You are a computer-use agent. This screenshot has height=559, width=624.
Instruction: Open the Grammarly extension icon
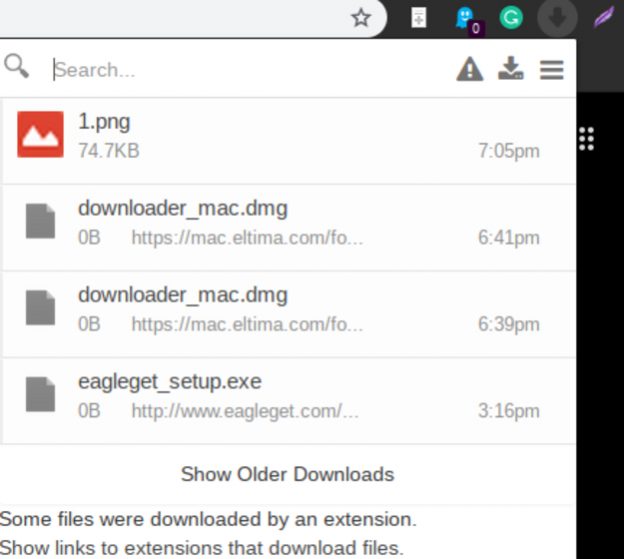tap(511, 18)
